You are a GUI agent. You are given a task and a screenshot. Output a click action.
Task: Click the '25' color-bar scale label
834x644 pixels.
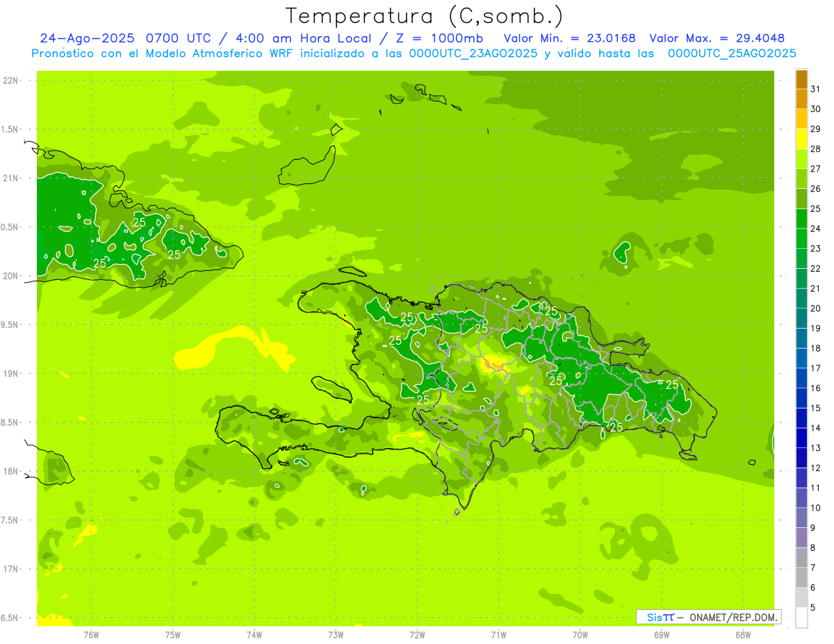pos(815,208)
